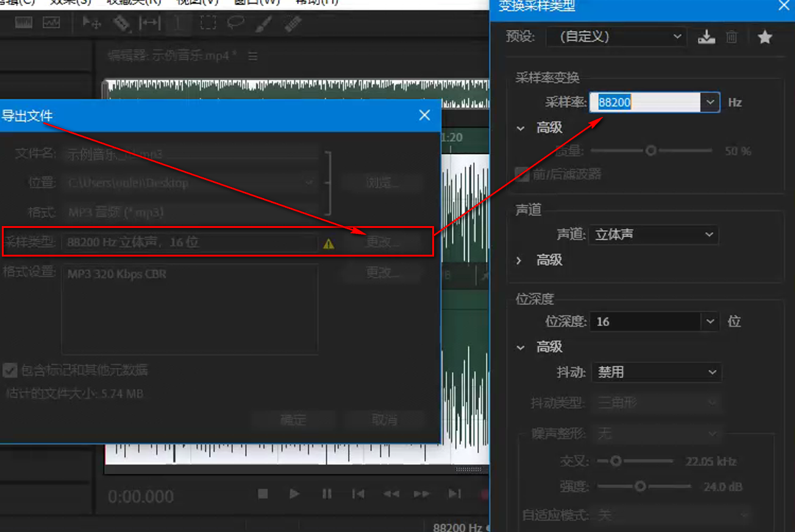Click the 0:00.000 time display
The width and height of the screenshot is (795, 532).
(141, 497)
